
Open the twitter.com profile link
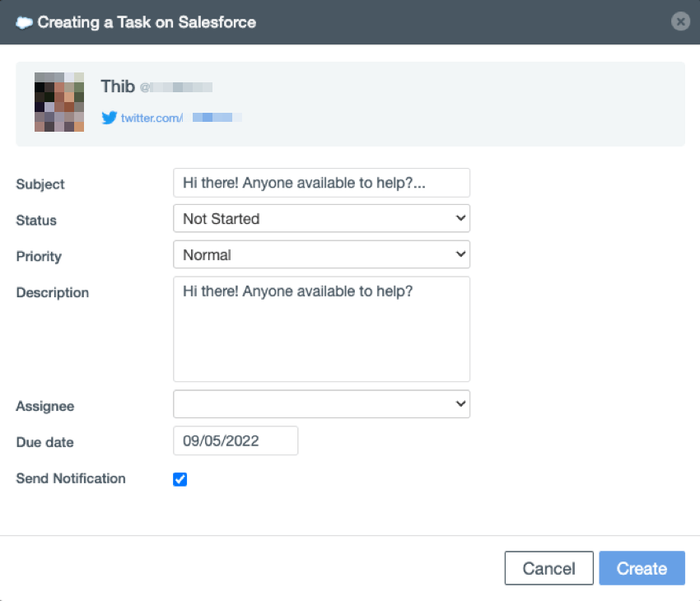152,118
